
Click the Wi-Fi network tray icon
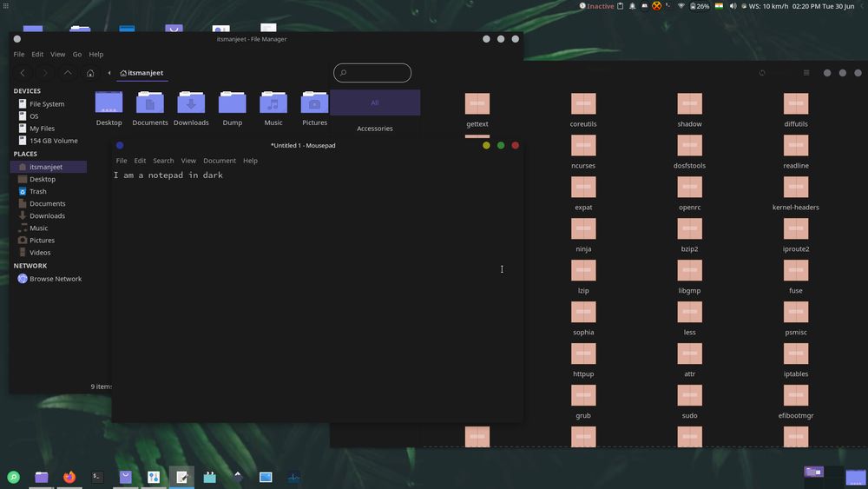click(681, 6)
